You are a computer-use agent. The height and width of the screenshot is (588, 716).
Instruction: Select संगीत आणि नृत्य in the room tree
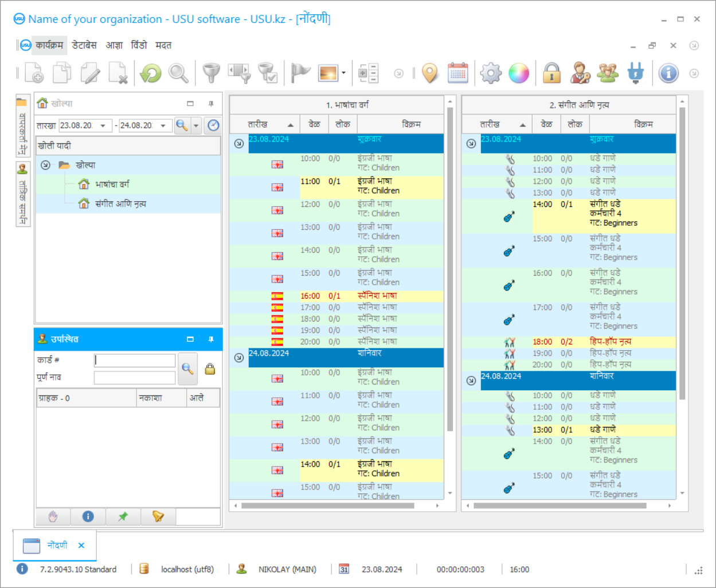[x=120, y=203]
